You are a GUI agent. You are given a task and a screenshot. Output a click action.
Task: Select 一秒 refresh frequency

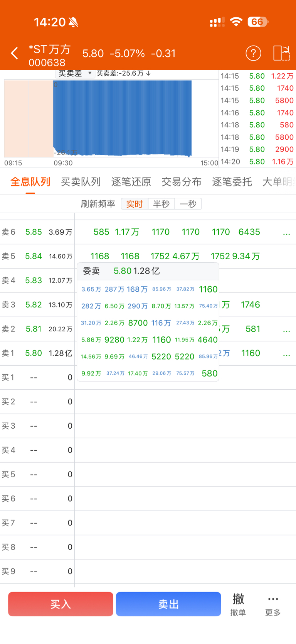pyautogui.click(x=188, y=204)
